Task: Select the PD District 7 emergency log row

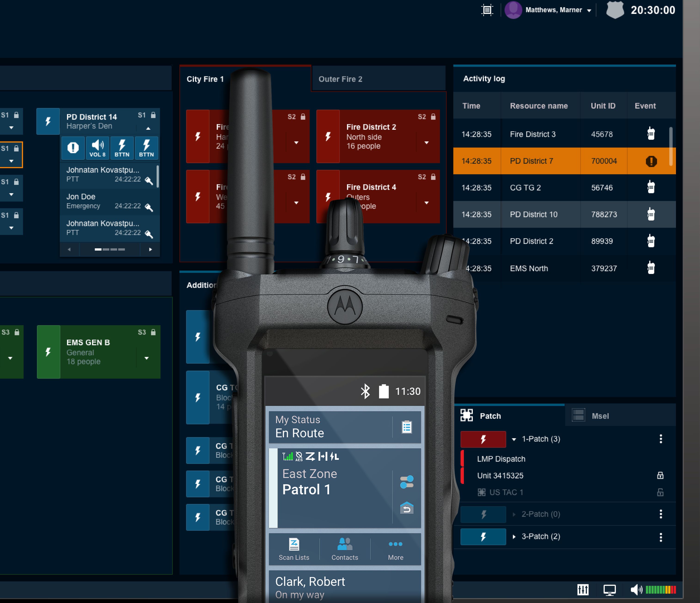Action: pyautogui.click(x=564, y=161)
